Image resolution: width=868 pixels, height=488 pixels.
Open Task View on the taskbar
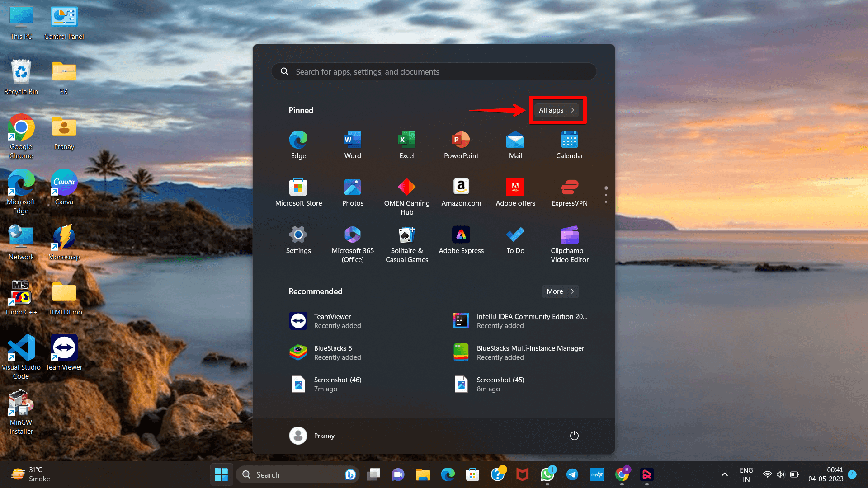click(x=373, y=474)
